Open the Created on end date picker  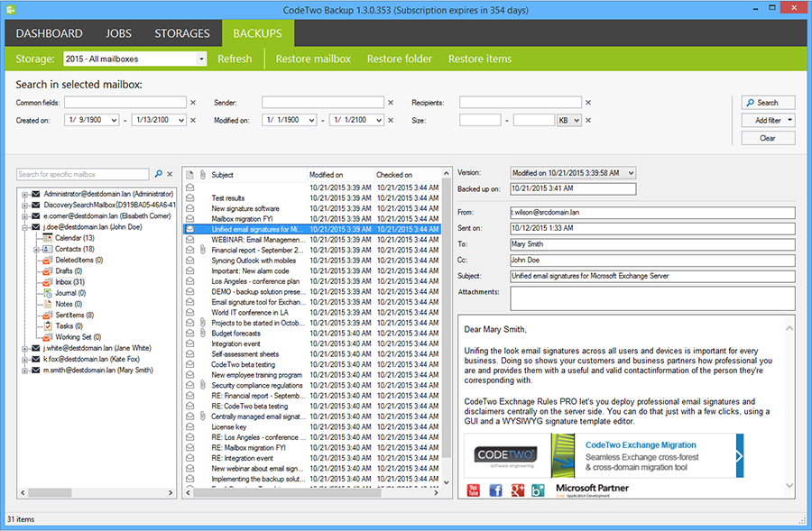[181, 120]
